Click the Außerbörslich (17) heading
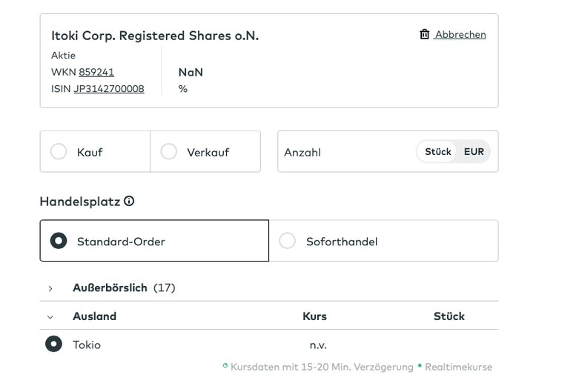576x392 pixels. [123, 288]
